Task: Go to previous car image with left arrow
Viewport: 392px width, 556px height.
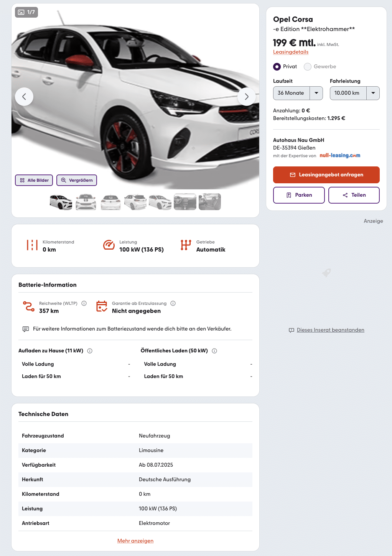Action: (x=24, y=97)
